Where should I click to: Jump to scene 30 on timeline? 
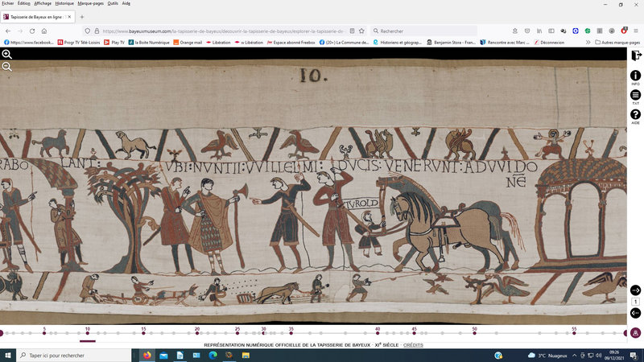point(264,333)
